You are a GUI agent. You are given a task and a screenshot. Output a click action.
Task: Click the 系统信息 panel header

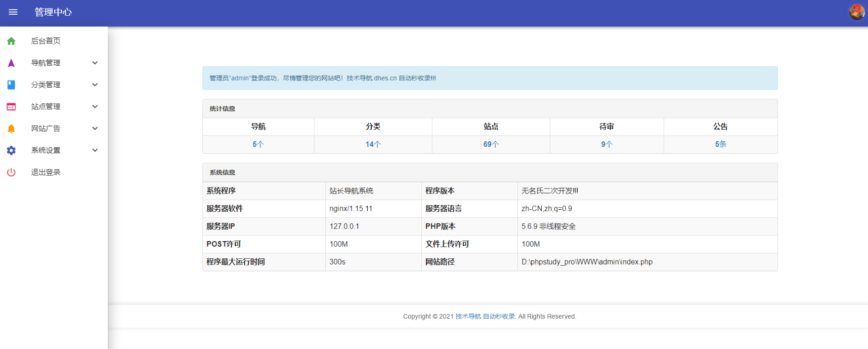tap(490, 172)
